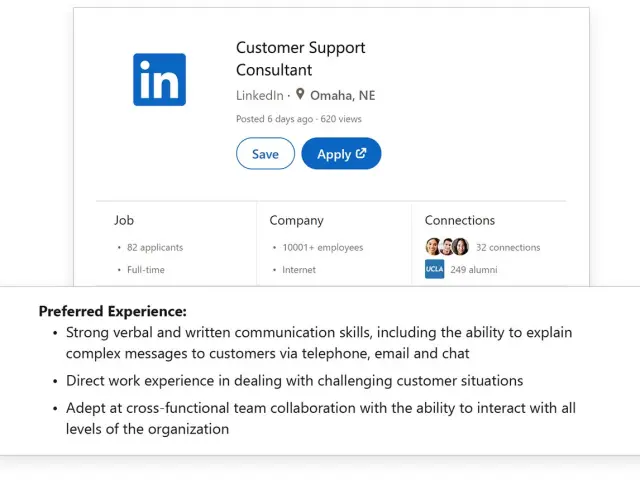The image size is (640, 480).
Task: Select the middle connection avatar
Action: [x=447, y=247]
